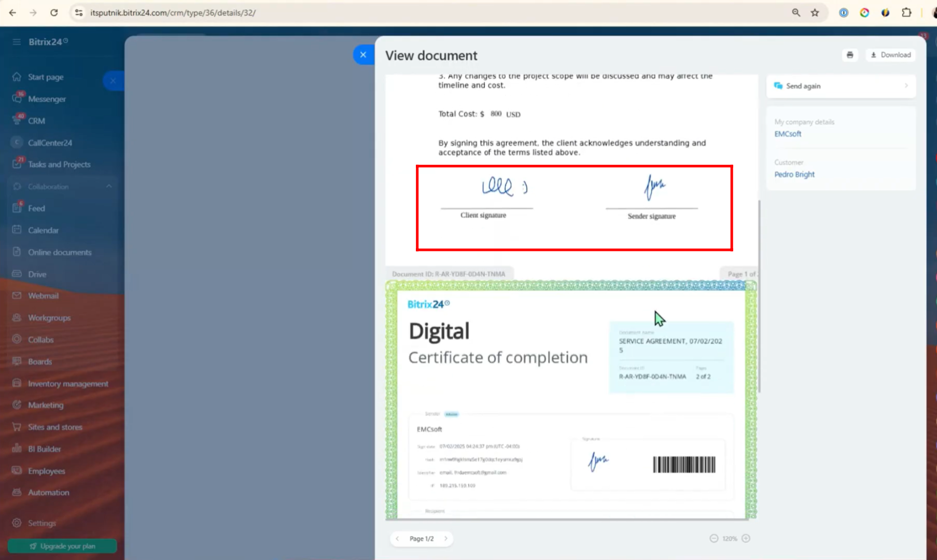Go to previous document page arrow
Viewport: 937px width, 560px height.
[x=397, y=539]
